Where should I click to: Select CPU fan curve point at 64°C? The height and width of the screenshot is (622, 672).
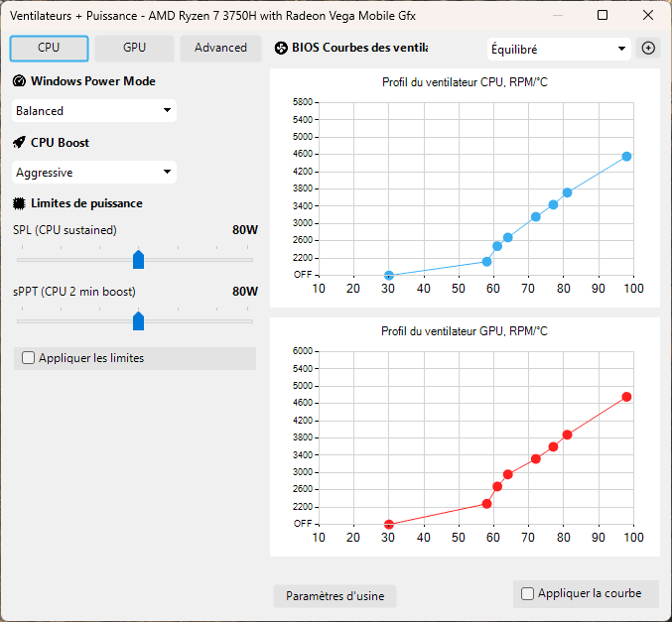(507, 237)
